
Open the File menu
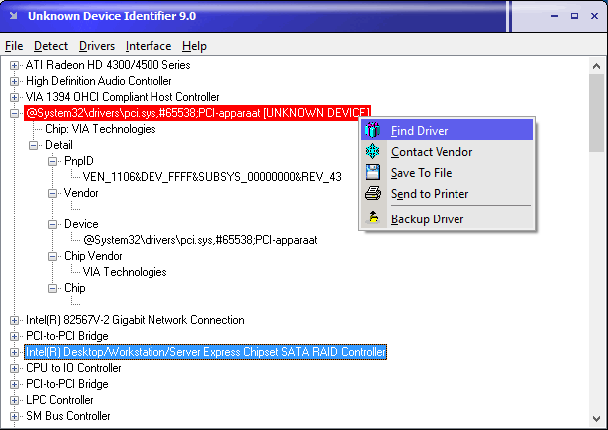click(14, 46)
